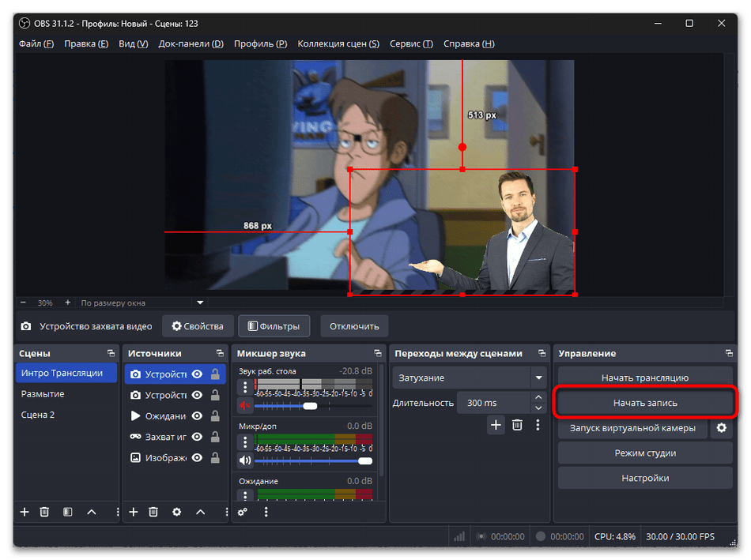Image resolution: width=751 pixels, height=560 pixels.
Task: Zoom out preview with minus icon
Action: click(x=23, y=303)
